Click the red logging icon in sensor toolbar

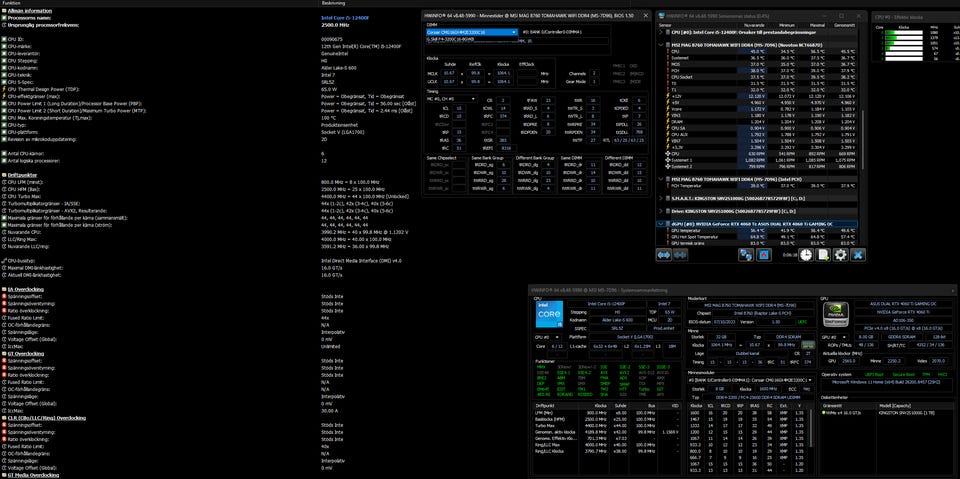click(763, 254)
